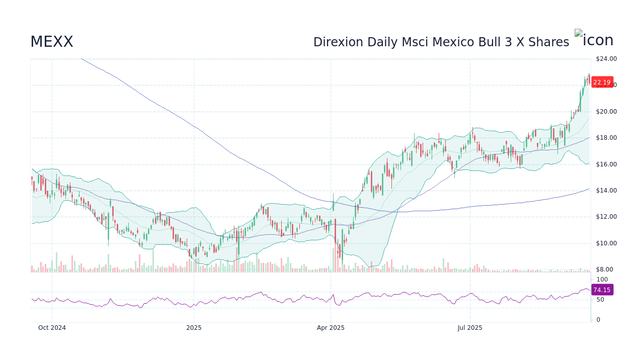The width and height of the screenshot is (644, 362).
Task: Click the red 22.19 current price tag
Action: pyautogui.click(x=602, y=82)
